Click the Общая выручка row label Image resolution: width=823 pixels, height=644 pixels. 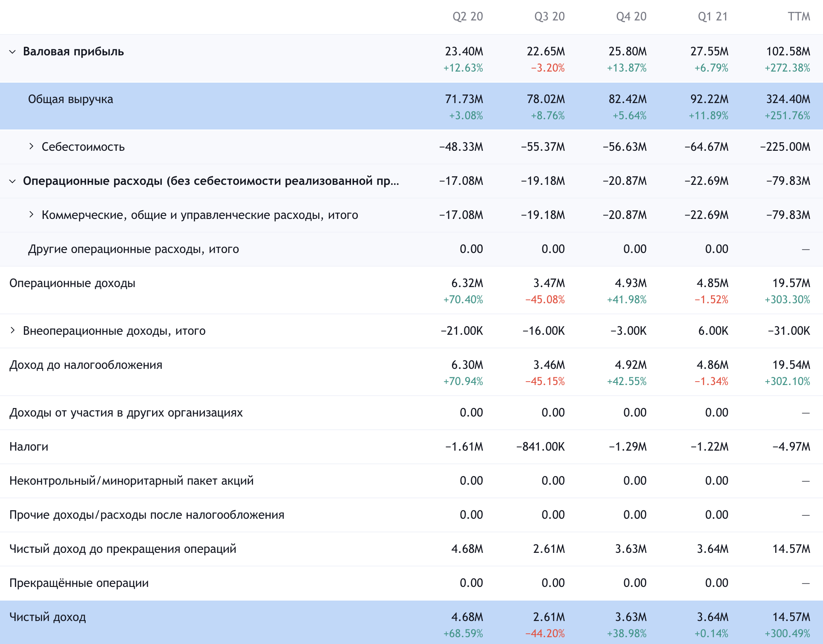71,99
